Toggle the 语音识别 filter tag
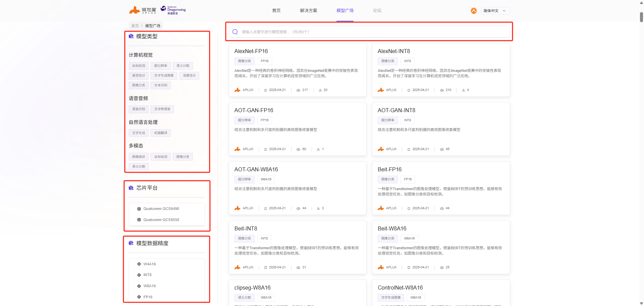 tap(139, 109)
